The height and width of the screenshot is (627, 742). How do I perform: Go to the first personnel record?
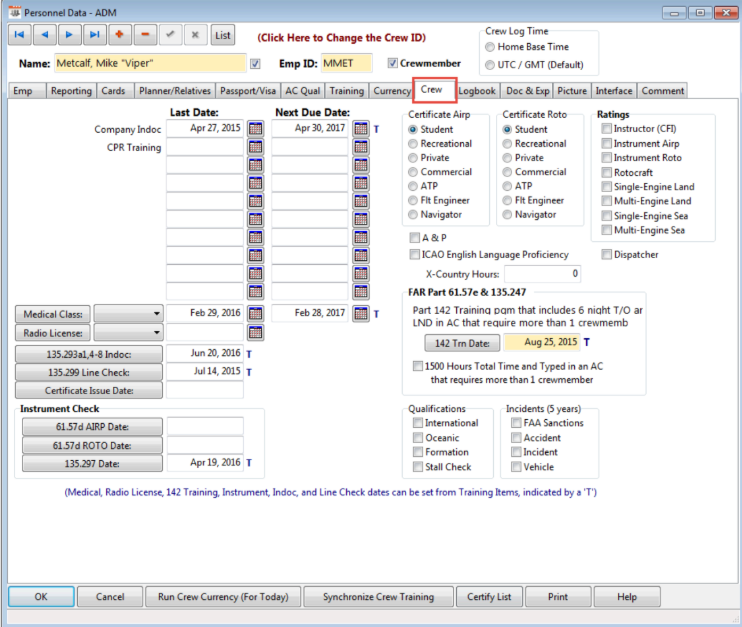coord(20,35)
